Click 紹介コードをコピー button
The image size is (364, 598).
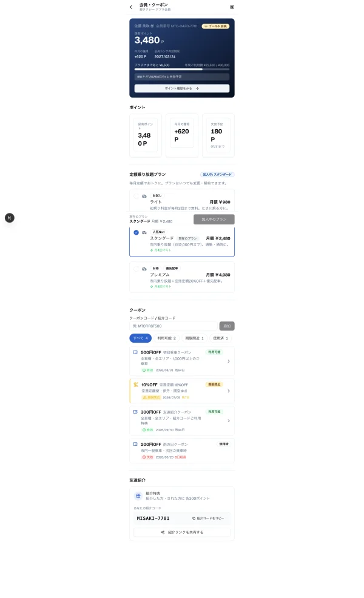[x=208, y=519]
